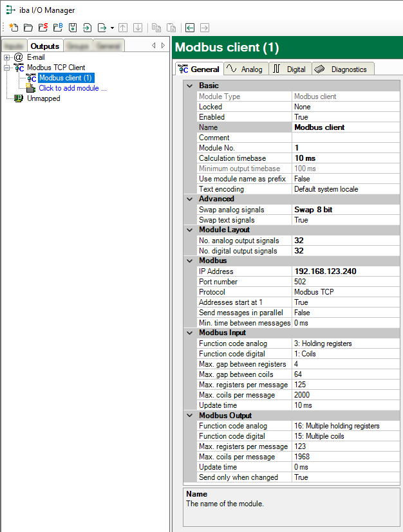
Task: Collapse the Basic property section
Action: pos(190,86)
